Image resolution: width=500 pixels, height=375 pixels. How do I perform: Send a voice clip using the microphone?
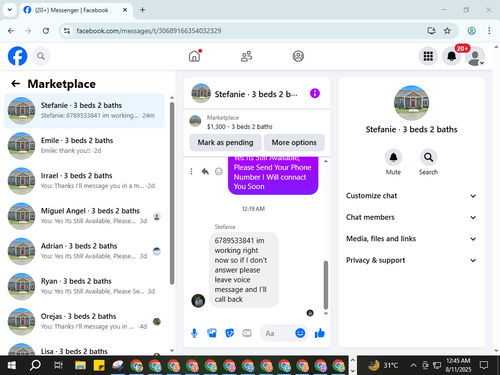[194, 333]
